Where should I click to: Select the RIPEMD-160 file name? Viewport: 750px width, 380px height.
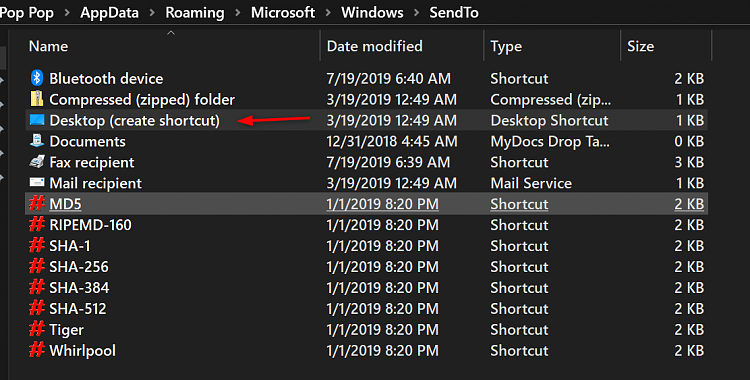90,224
